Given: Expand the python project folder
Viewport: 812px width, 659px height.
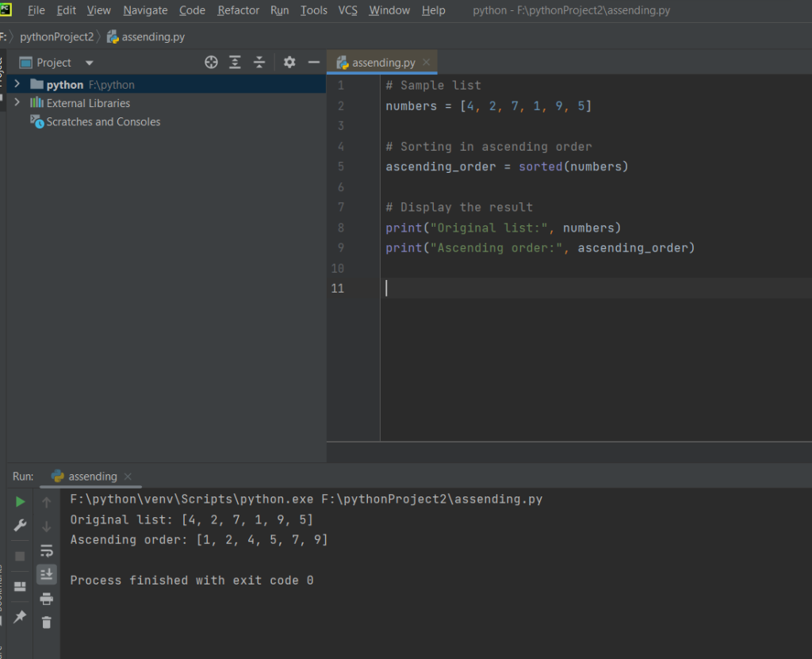Looking at the screenshot, I should pyautogui.click(x=17, y=85).
